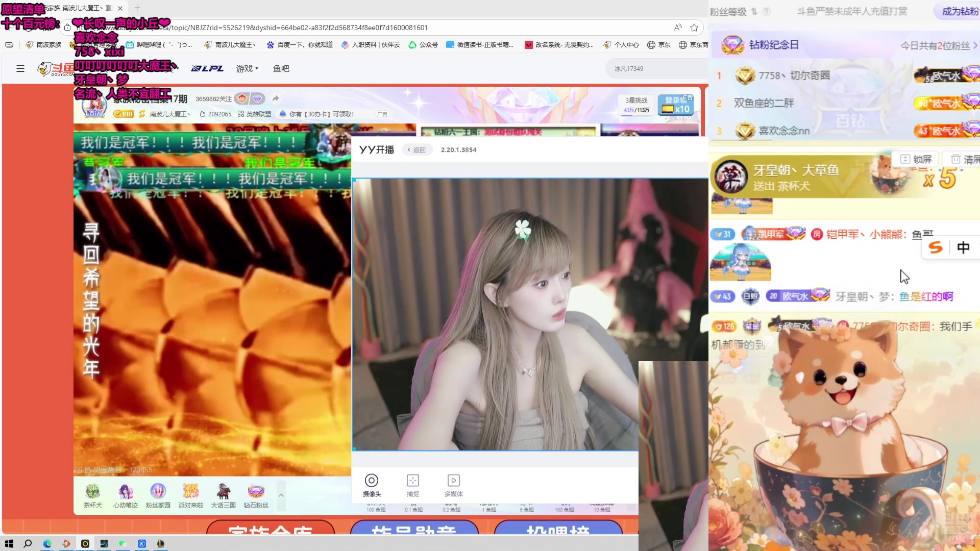Open the Windows Start menu
Screen dimensions: 980x551
tap(9, 544)
